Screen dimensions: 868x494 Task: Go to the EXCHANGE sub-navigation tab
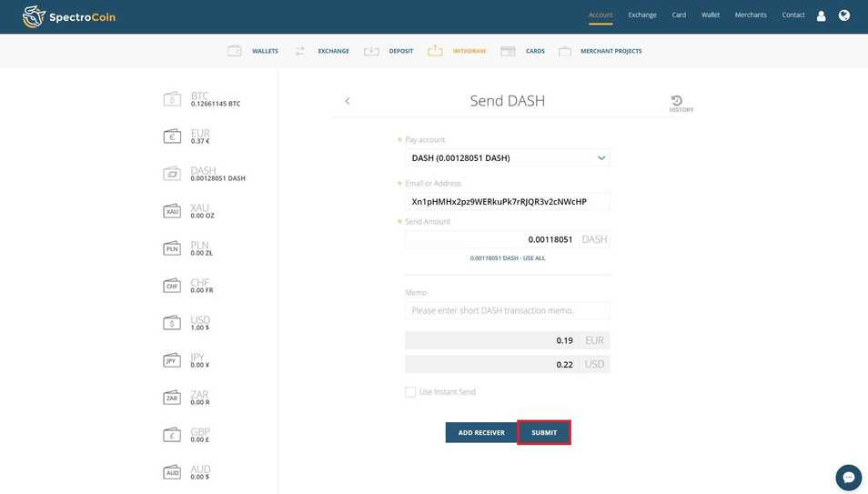coord(333,51)
